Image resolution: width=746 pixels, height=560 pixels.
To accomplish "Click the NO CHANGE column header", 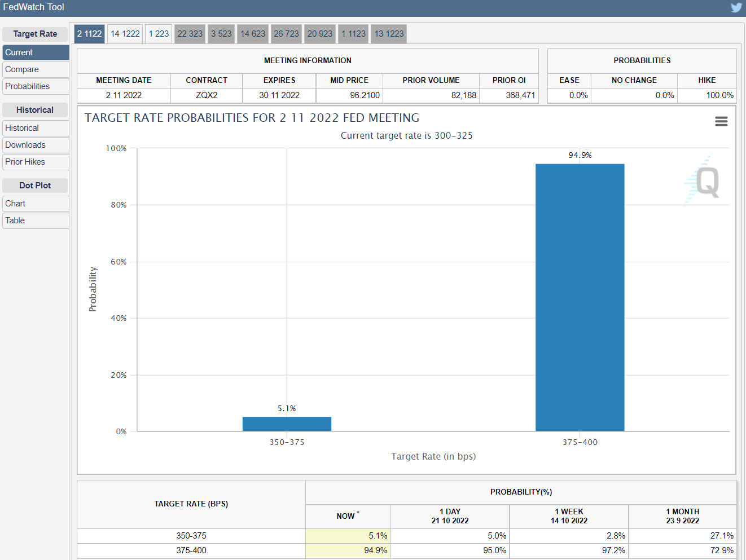I will pos(634,80).
